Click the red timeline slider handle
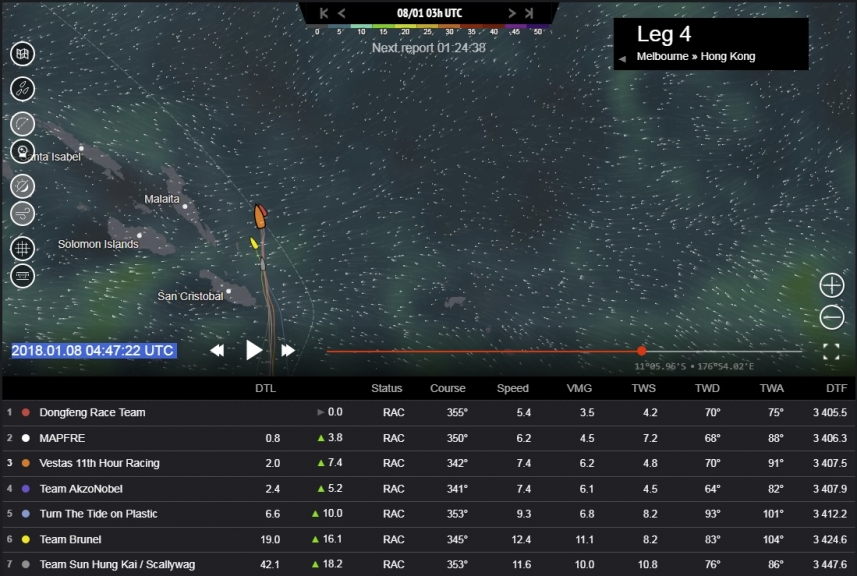Image resolution: width=857 pixels, height=576 pixels. (642, 351)
